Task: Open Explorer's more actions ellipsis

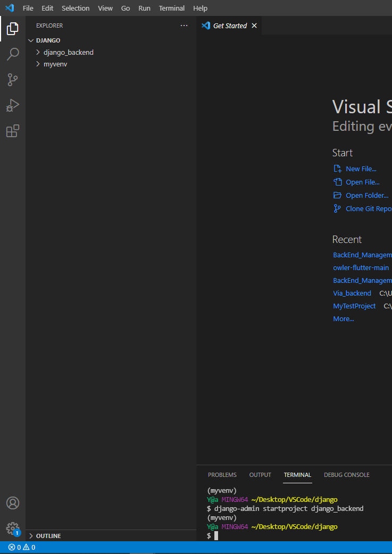Action: pos(184,26)
